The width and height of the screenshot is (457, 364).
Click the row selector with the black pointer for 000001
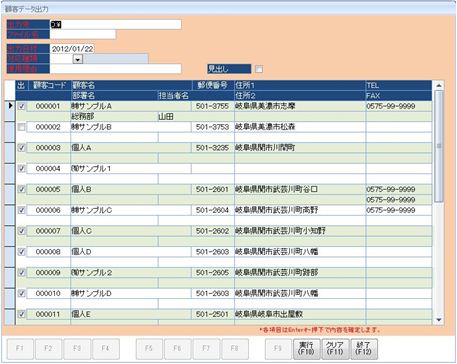point(10,111)
